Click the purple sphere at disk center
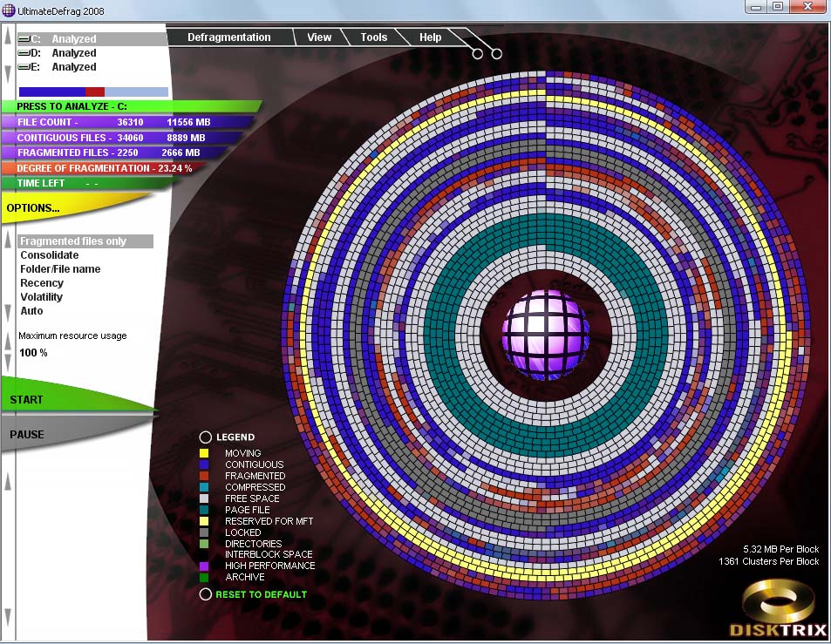The image size is (831, 644). point(546,335)
